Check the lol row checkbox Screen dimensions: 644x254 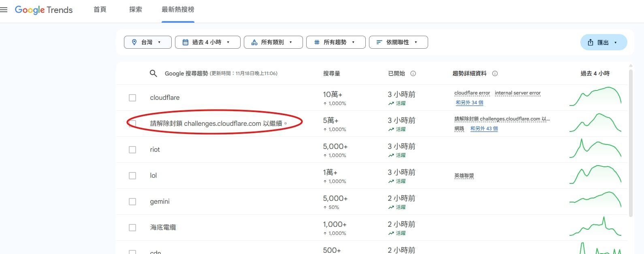(x=132, y=176)
